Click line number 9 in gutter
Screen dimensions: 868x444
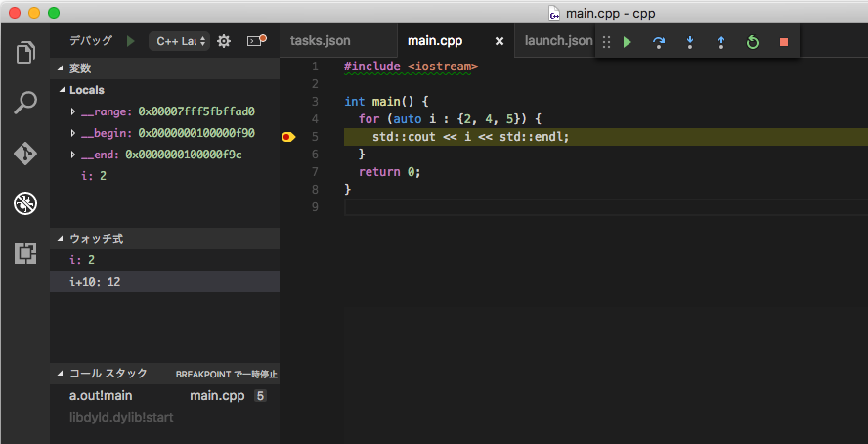click(x=315, y=207)
